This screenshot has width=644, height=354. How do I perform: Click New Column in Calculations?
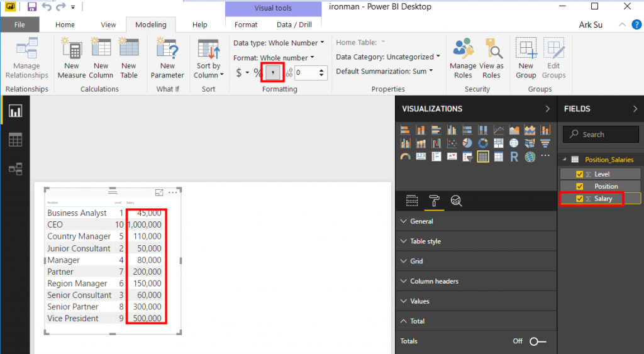coord(101,58)
